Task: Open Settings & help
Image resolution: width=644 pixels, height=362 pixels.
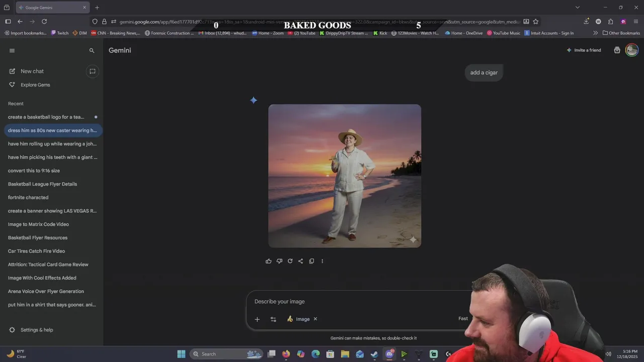Action: (x=31, y=330)
